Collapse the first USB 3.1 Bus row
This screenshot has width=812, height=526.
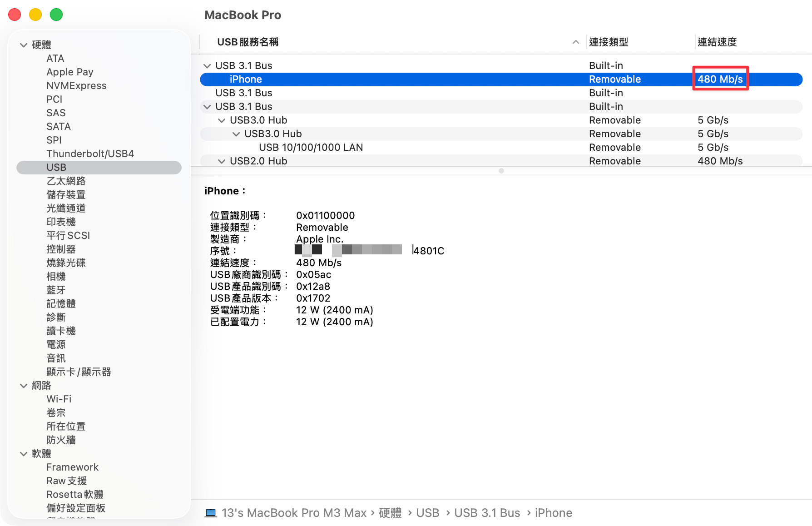(207, 66)
